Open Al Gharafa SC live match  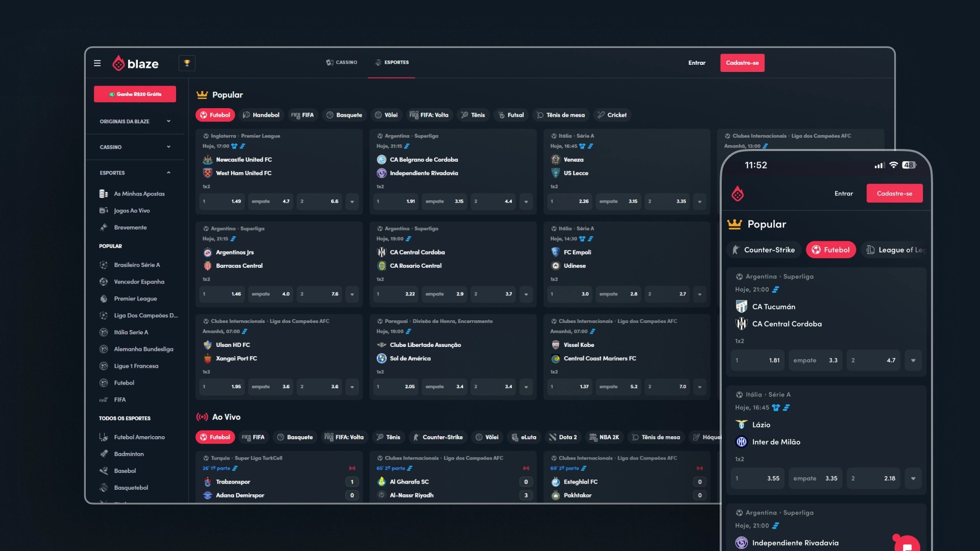(453, 477)
